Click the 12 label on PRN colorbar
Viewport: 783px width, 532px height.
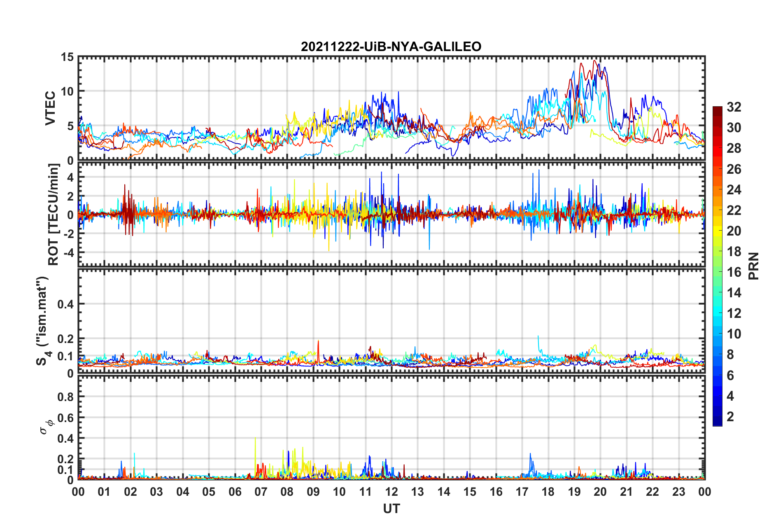(x=734, y=313)
